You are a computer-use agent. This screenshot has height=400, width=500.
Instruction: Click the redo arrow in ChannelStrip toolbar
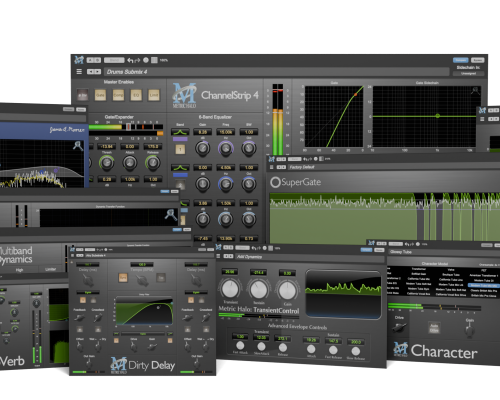pyautogui.click(x=137, y=60)
